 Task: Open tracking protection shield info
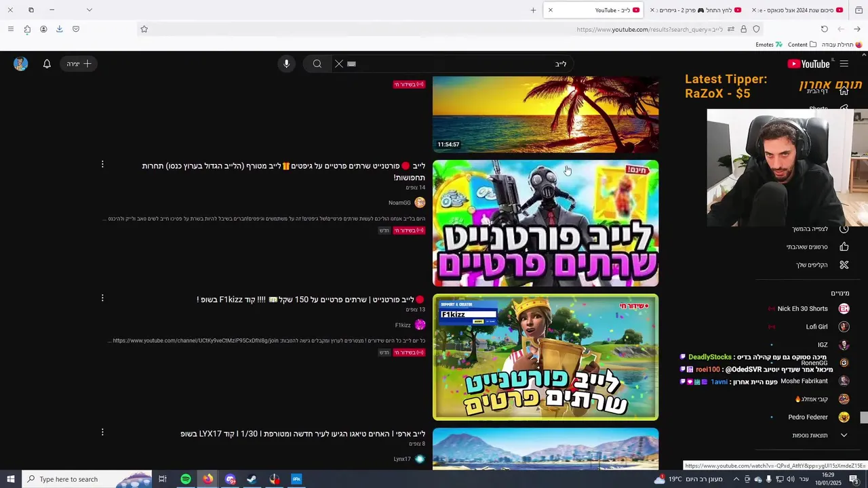pyautogui.click(x=756, y=29)
